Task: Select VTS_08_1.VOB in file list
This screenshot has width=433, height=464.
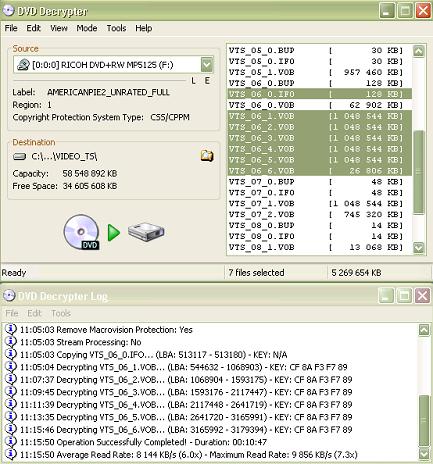Action: (319, 247)
